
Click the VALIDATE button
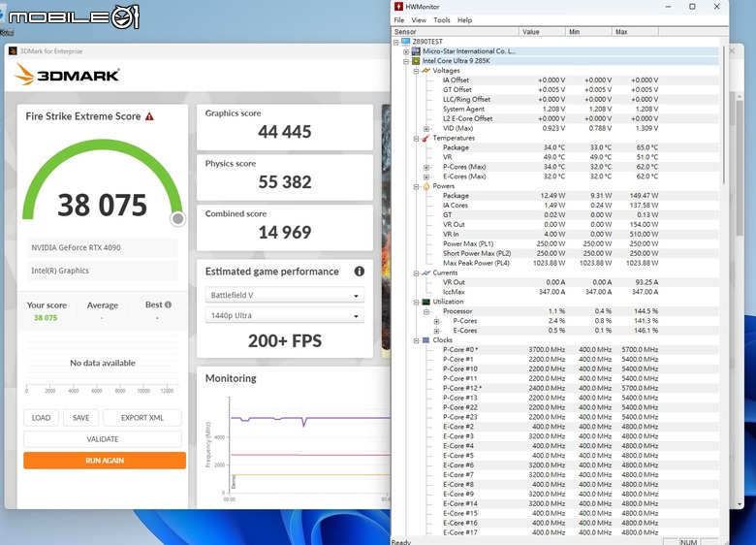[103, 439]
